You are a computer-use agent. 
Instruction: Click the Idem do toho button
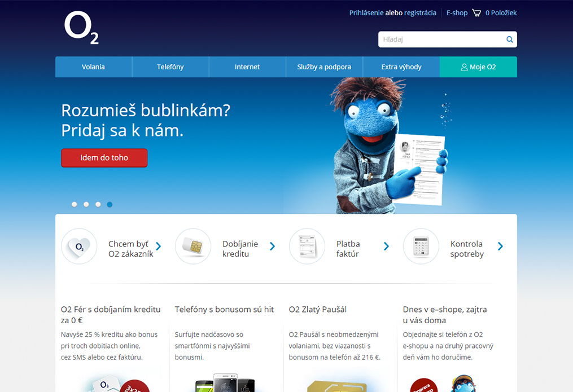point(104,158)
